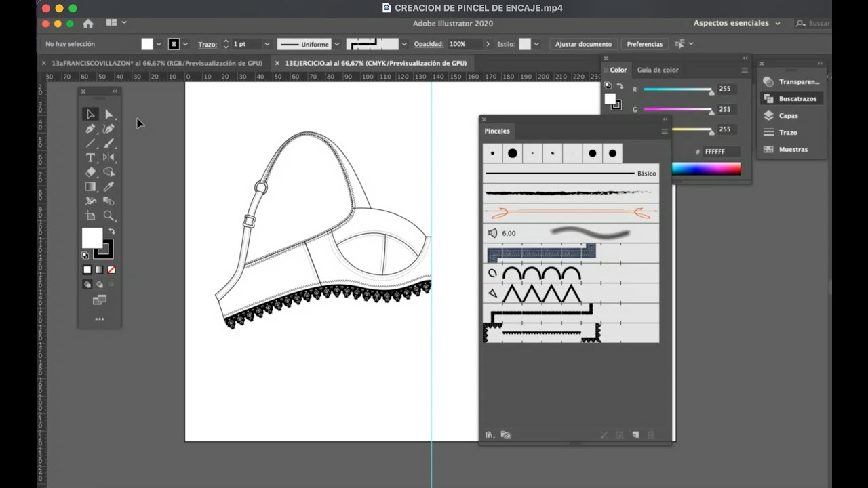
Task: Delete brush with trash icon in Pinceles
Action: [x=651, y=435]
